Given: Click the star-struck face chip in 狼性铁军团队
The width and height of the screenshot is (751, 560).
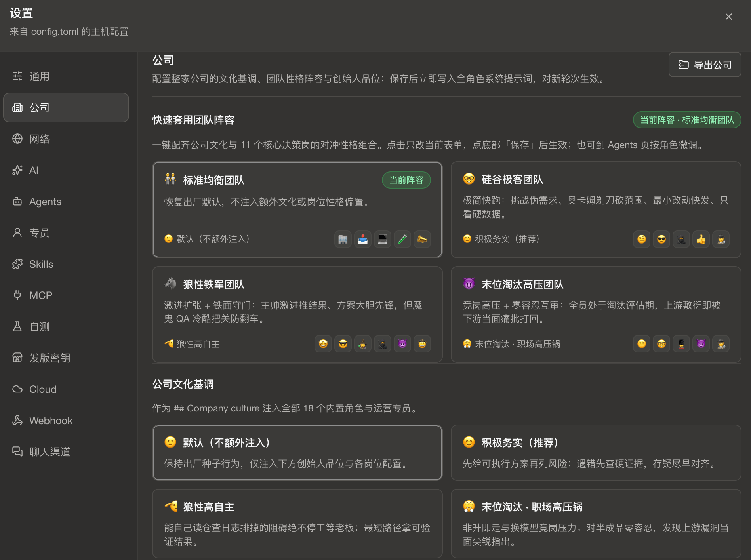Looking at the screenshot, I should [323, 344].
